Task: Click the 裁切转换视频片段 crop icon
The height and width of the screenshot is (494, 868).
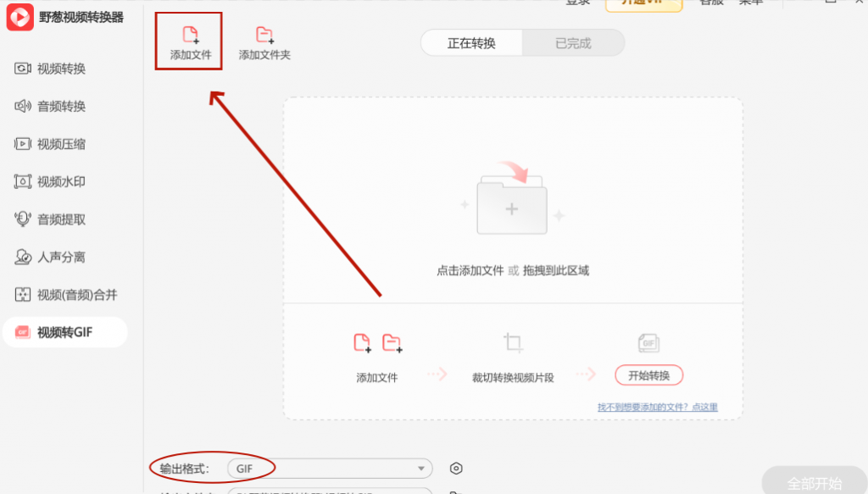Action: click(512, 342)
